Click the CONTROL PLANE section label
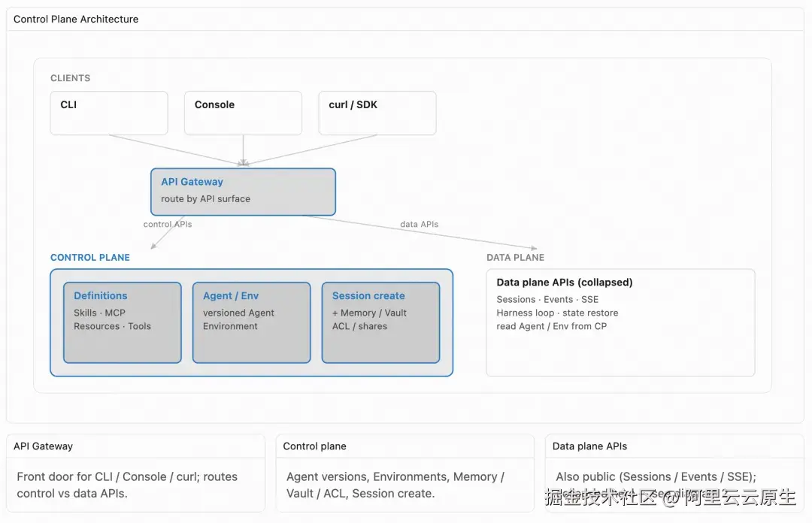This screenshot has height=523, width=812. click(90, 257)
